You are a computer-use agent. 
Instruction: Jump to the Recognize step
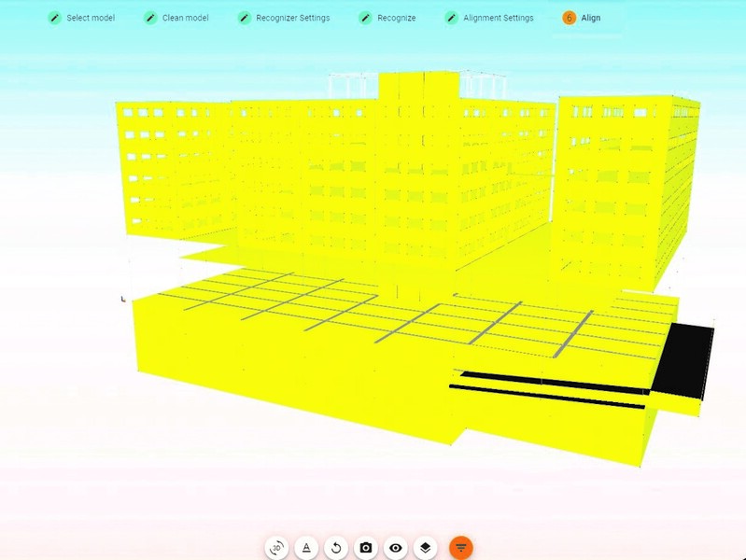click(397, 18)
